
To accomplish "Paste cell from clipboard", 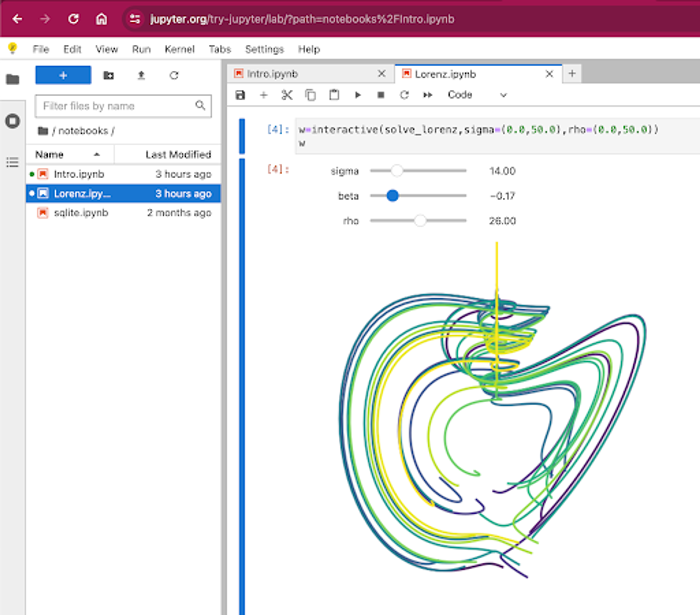I will coord(334,95).
